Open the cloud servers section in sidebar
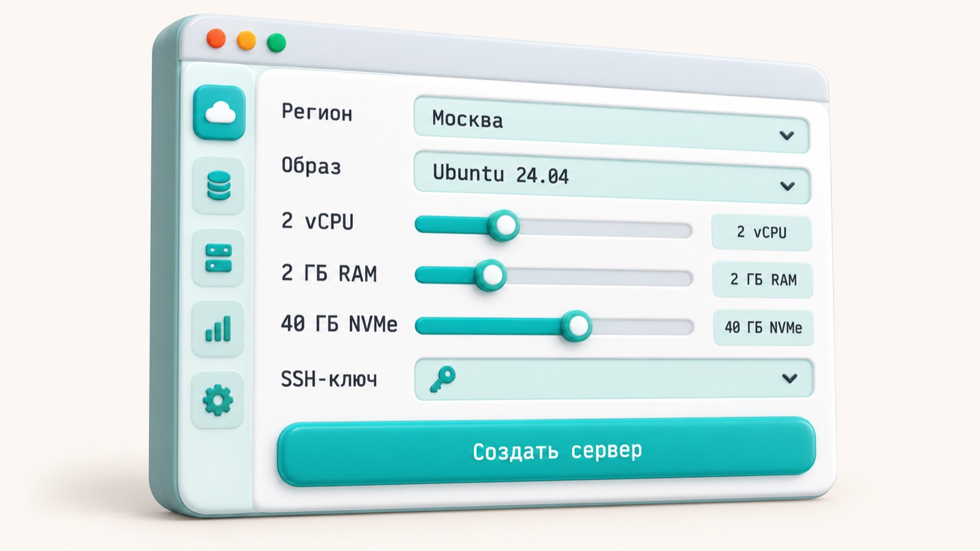The width and height of the screenshot is (980, 551). 219,113
